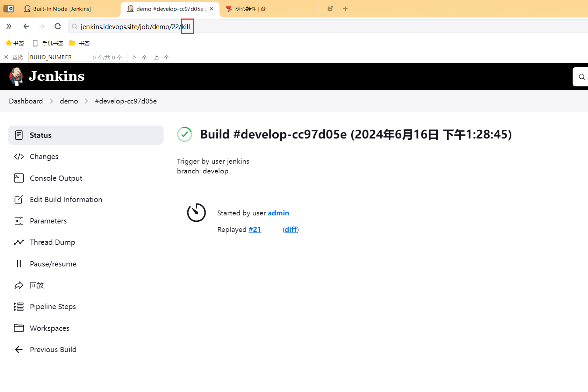Viewport: 588px width, 392px height.
Task: Click the Dashboard breadcrumb
Action: tap(26, 101)
